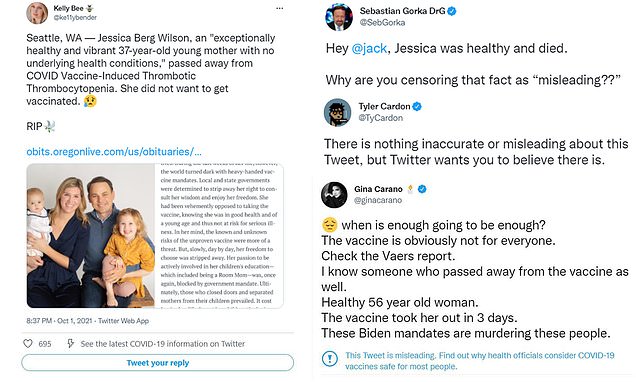Click Sebastian Gorka's blue verified badge
Viewport: 636px width, 382px height.
(452, 11)
